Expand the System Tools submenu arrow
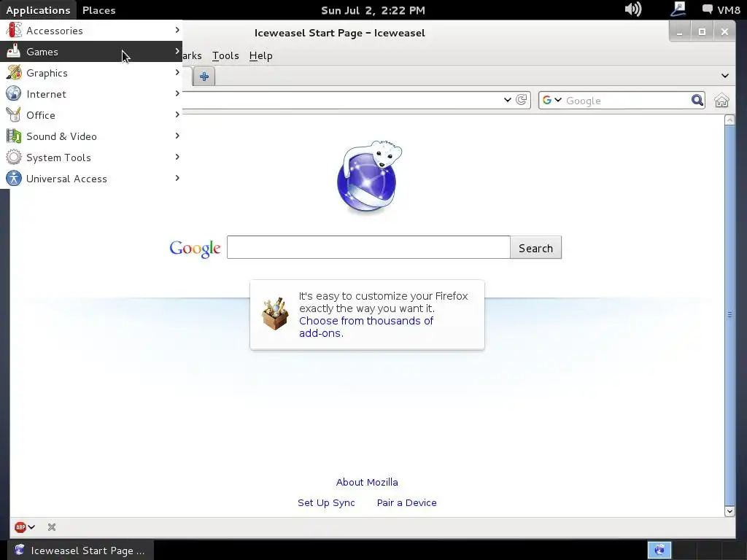Image resolution: width=747 pixels, height=560 pixels. [177, 157]
